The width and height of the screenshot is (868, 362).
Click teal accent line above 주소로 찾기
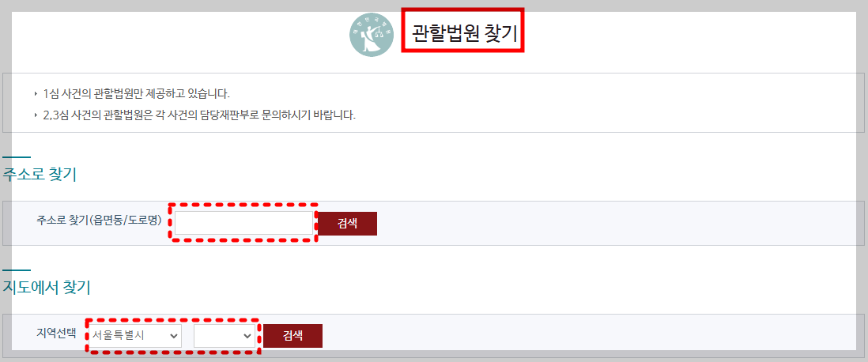coord(17,157)
